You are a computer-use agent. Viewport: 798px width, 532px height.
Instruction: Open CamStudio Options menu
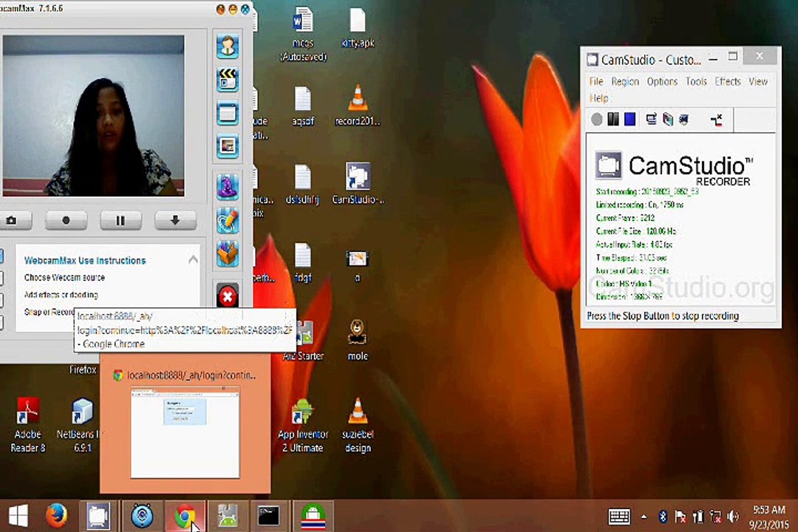662,81
